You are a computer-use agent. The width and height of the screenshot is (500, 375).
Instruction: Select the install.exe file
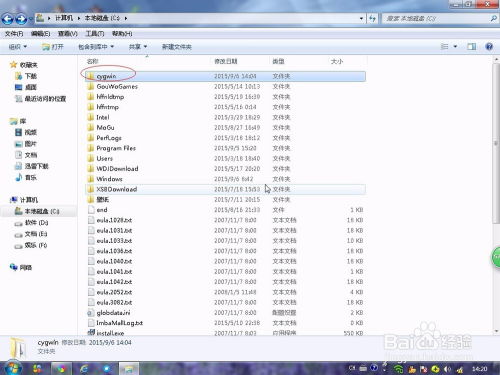click(110, 333)
